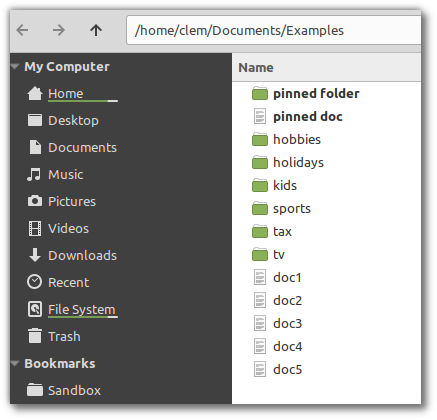Open Downloads in the sidebar
The width and height of the screenshot is (437, 420).
click(x=82, y=256)
